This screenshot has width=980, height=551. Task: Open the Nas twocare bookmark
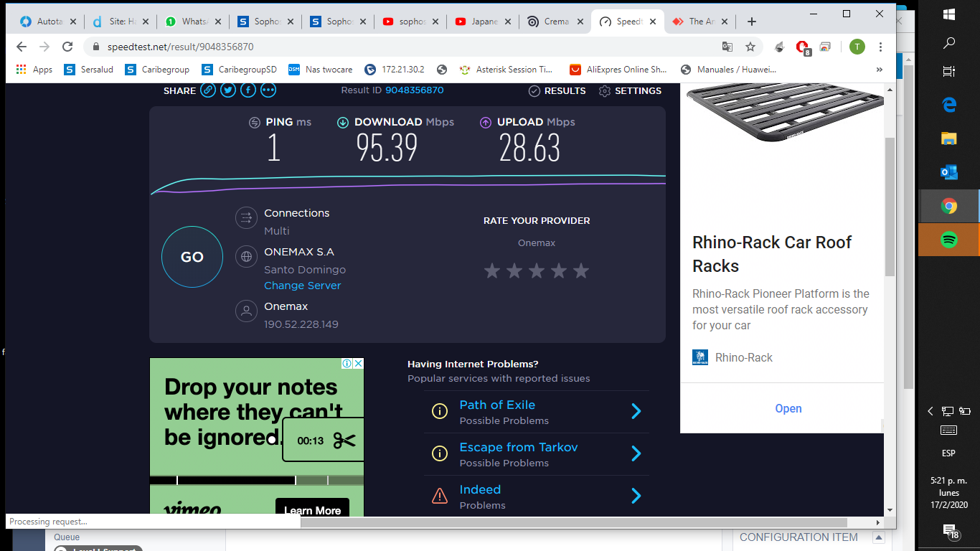pos(321,70)
